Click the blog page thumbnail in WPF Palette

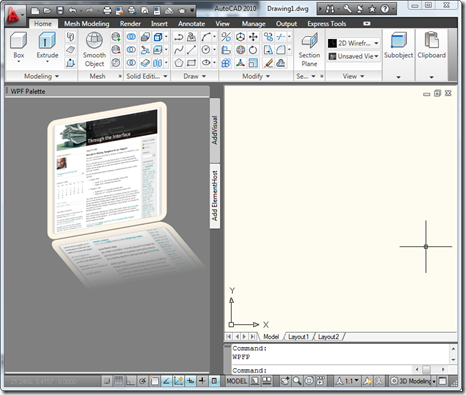click(x=107, y=170)
